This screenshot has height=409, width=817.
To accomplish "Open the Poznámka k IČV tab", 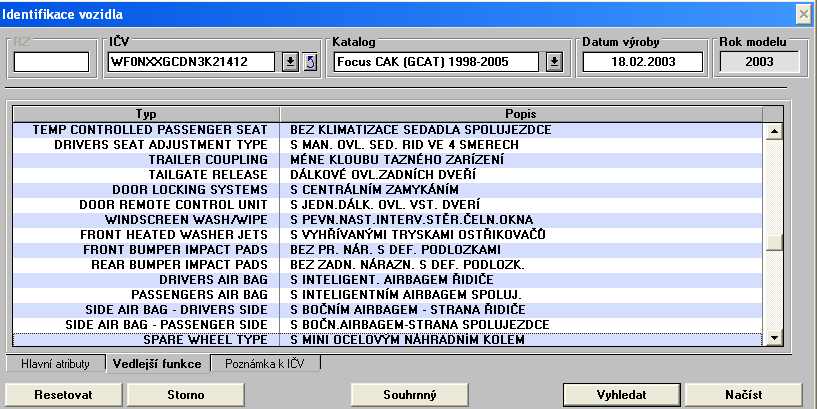I will coord(266,364).
